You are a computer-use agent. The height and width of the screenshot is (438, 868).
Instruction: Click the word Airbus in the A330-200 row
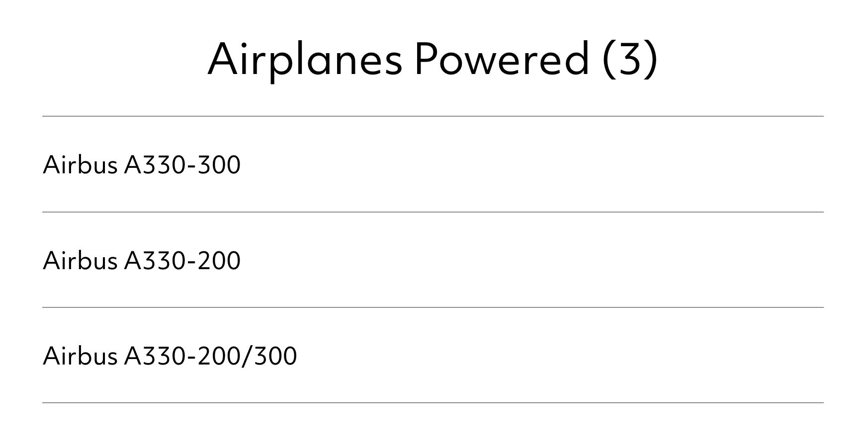pos(80,260)
